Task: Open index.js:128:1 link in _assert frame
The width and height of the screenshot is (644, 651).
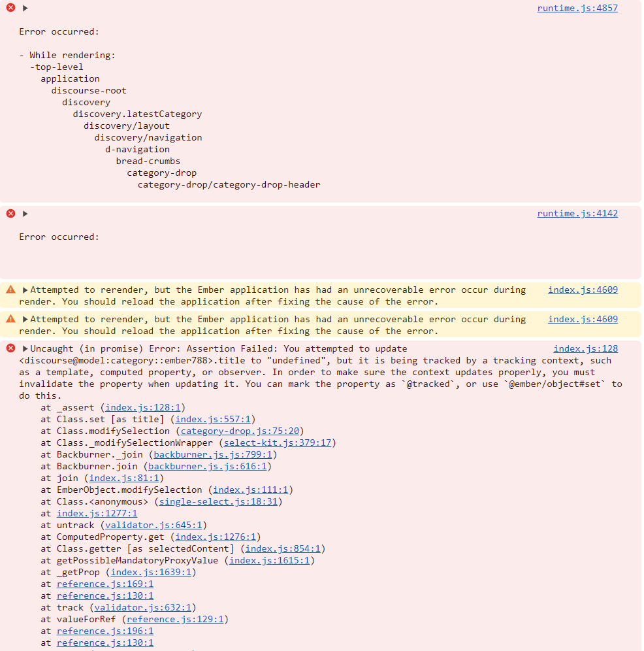Action: click(x=143, y=408)
